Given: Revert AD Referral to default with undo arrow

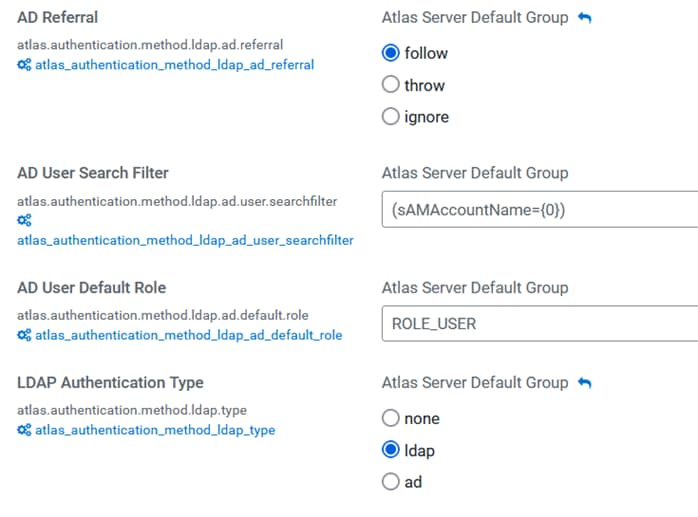Looking at the screenshot, I should click(584, 18).
